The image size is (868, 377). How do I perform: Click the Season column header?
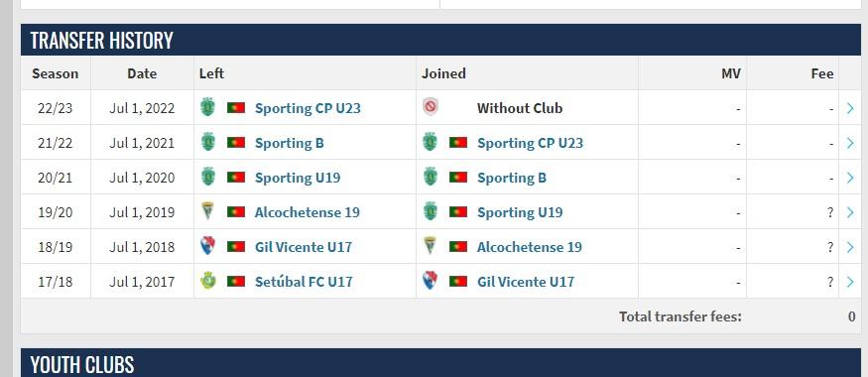(x=56, y=73)
